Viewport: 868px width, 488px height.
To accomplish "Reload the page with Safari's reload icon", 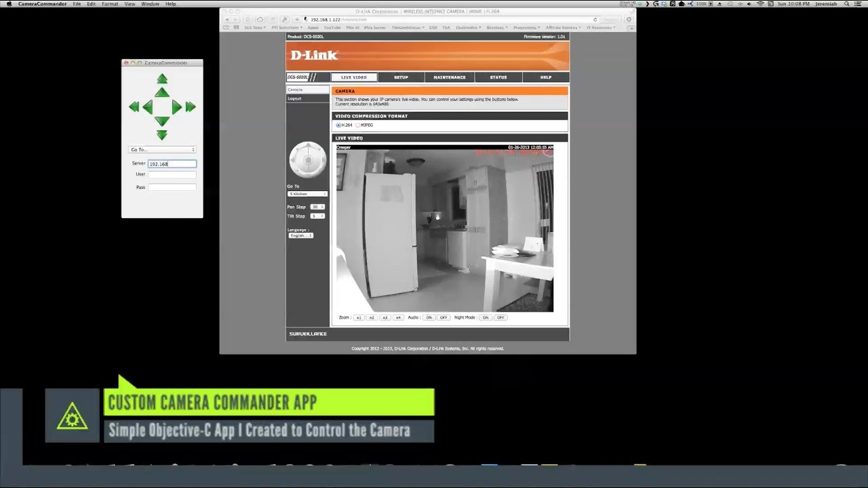I will click(x=595, y=20).
